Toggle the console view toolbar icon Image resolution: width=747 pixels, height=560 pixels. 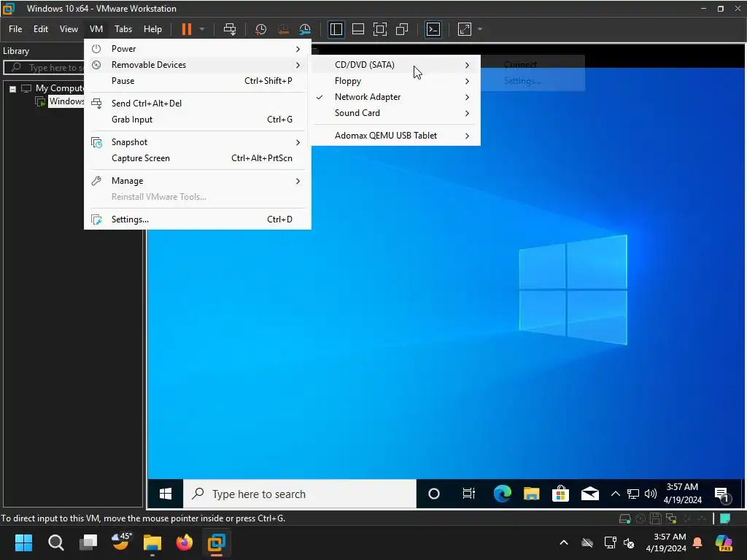pos(433,29)
